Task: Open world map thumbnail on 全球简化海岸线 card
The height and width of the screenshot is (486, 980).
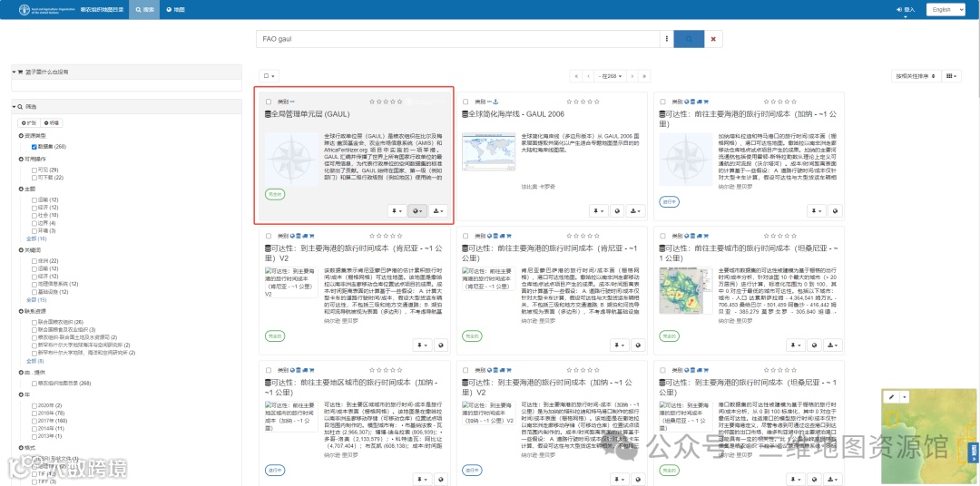Action: [489, 151]
